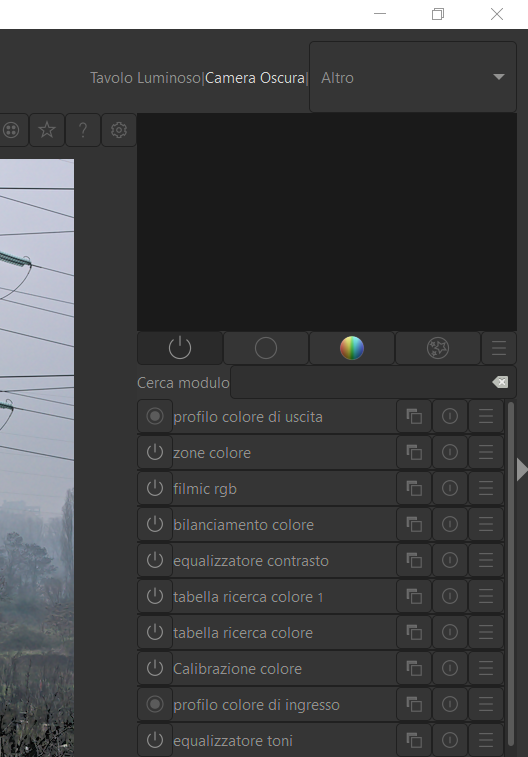The width and height of the screenshot is (528, 757).
Task: Switch to Tavolo Luminoso view
Action: pyautogui.click(x=145, y=78)
